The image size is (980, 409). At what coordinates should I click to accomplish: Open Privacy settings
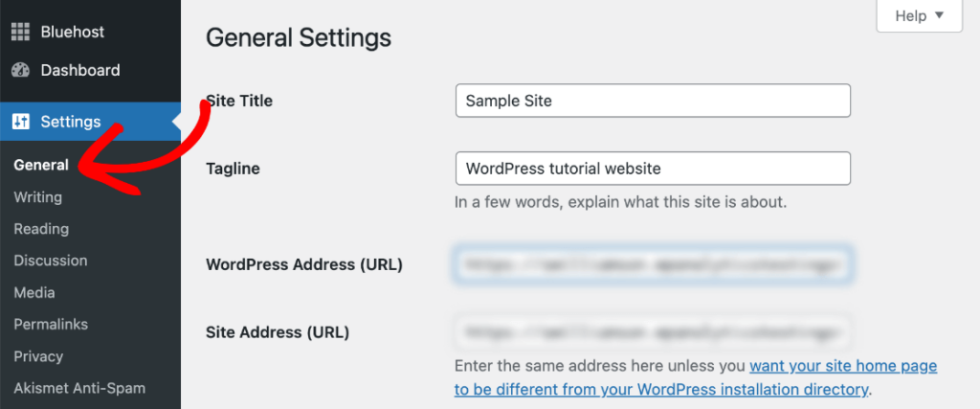tap(38, 356)
